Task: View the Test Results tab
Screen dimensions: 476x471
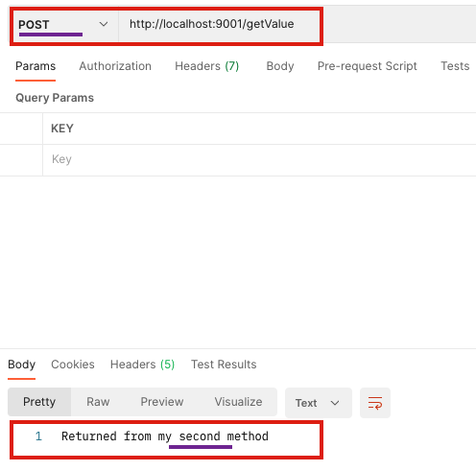Action: (224, 365)
